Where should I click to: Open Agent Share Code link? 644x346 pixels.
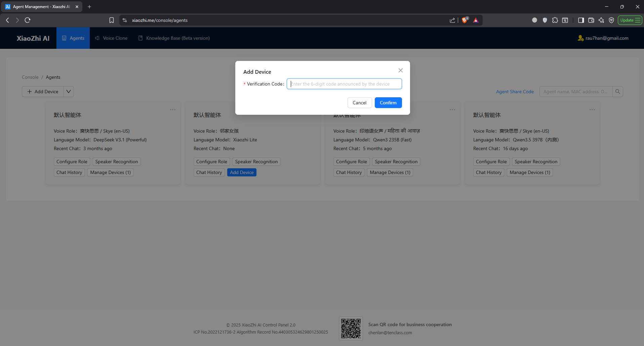click(x=515, y=92)
